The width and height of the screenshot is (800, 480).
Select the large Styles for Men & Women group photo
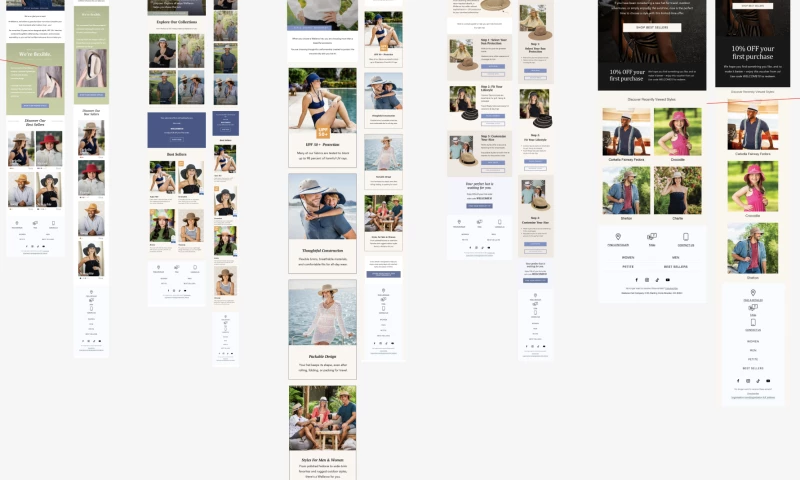(322, 418)
